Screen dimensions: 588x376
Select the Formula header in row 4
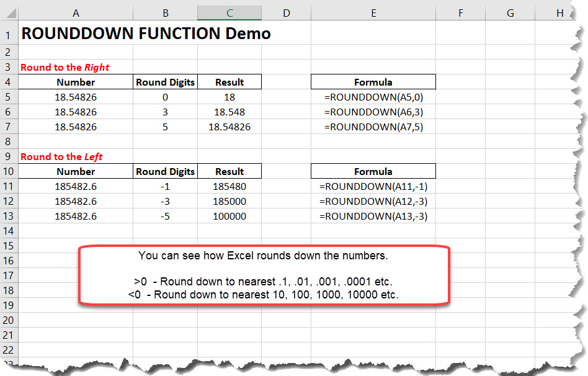(373, 82)
